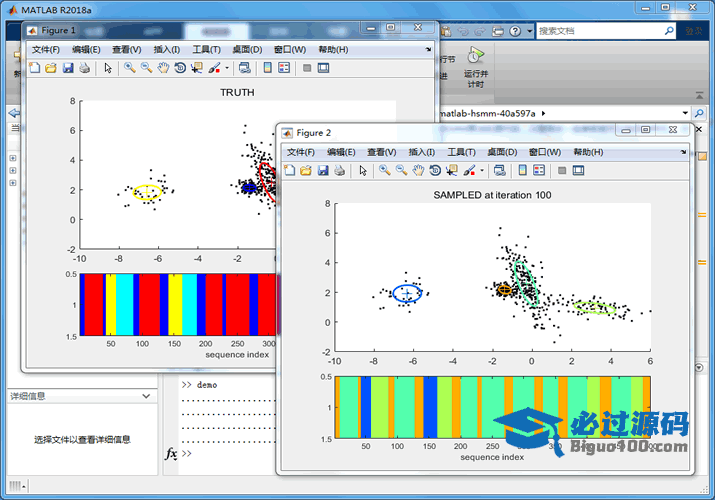Expand first tree node in left panel
715x500 pixels.
(x=12, y=158)
